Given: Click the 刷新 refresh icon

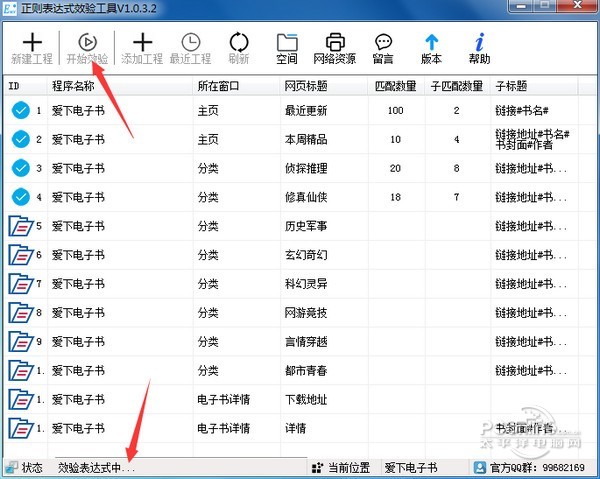Looking at the screenshot, I should pos(239,42).
